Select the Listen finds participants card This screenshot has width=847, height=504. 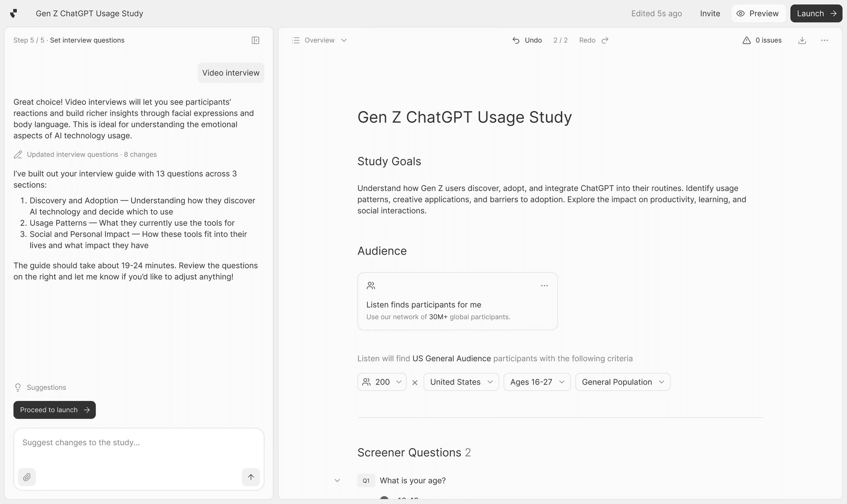click(x=457, y=301)
